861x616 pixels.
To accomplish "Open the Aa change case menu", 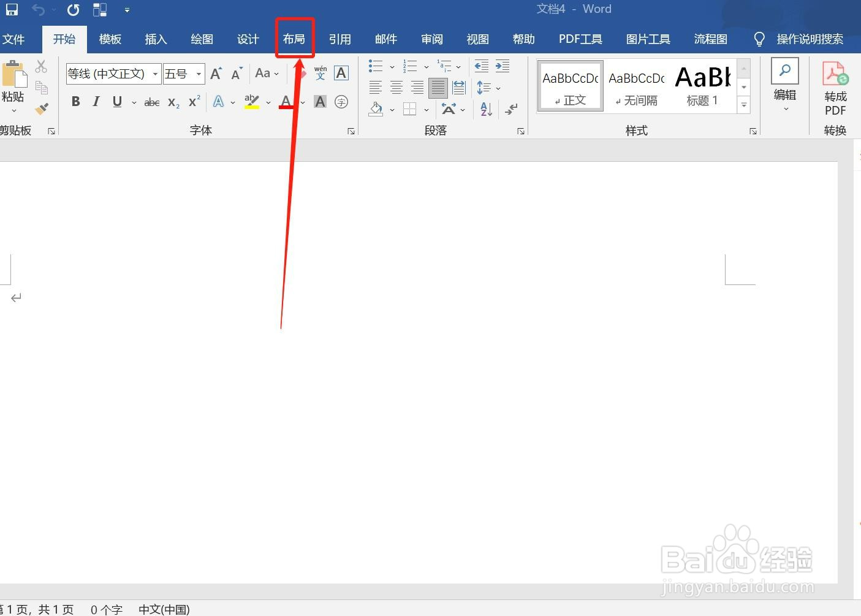I will (x=267, y=74).
